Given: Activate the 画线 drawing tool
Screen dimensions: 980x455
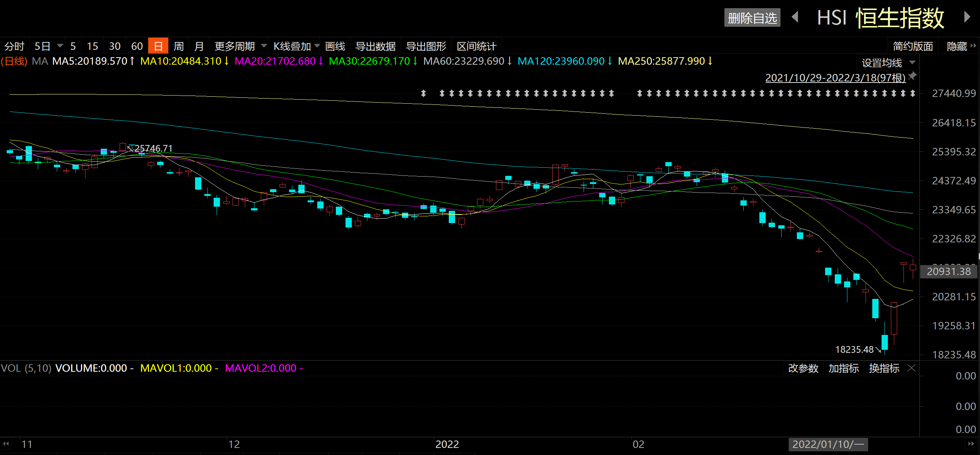Looking at the screenshot, I should click(x=335, y=46).
